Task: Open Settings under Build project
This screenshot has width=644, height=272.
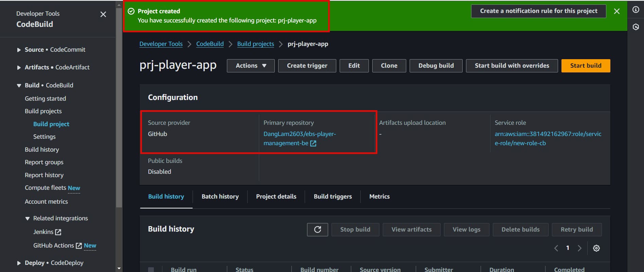Action: click(44, 137)
